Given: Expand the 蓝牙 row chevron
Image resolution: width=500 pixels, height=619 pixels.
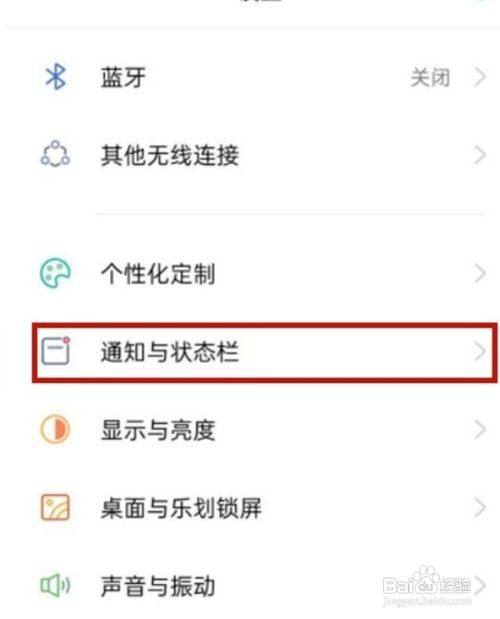Looking at the screenshot, I should point(480,77).
